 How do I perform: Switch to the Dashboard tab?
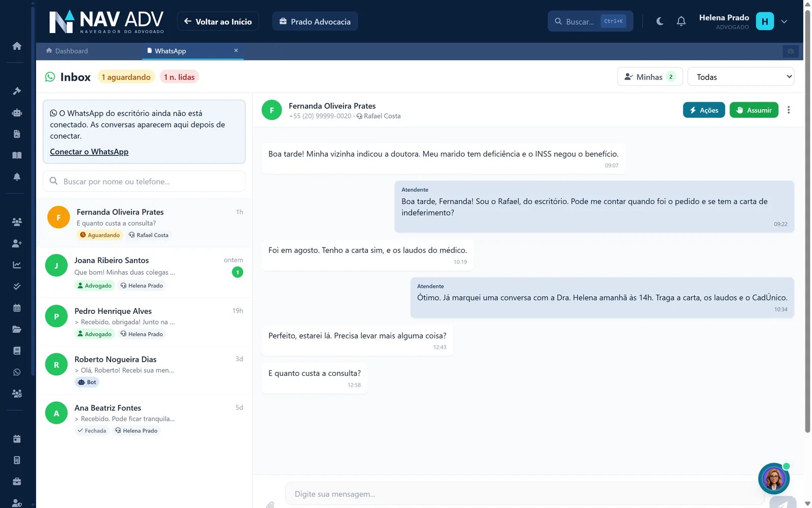pos(67,51)
